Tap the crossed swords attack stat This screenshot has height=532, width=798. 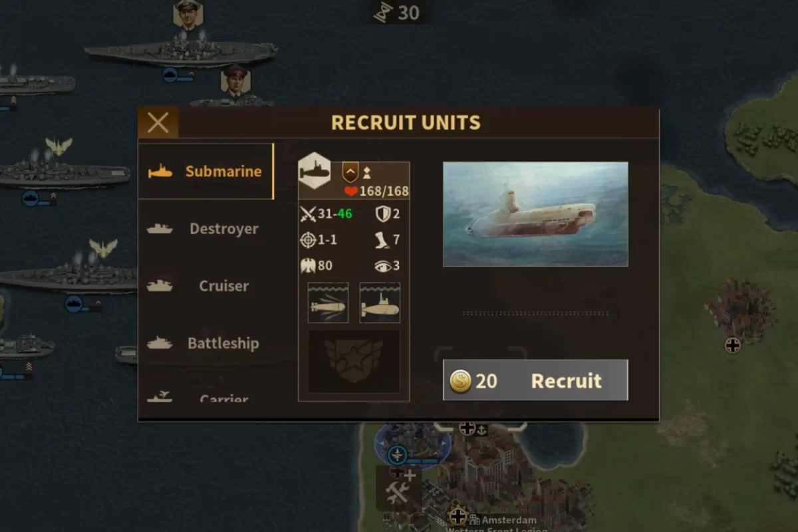click(x=308, y=214)
